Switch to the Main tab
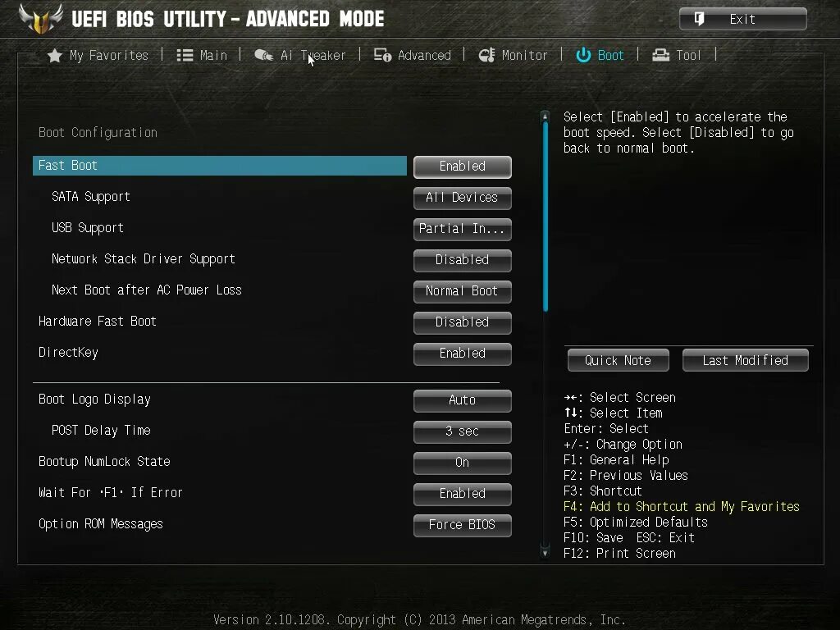Viewport: 840px width, 630px height. [x=213, y=55]
